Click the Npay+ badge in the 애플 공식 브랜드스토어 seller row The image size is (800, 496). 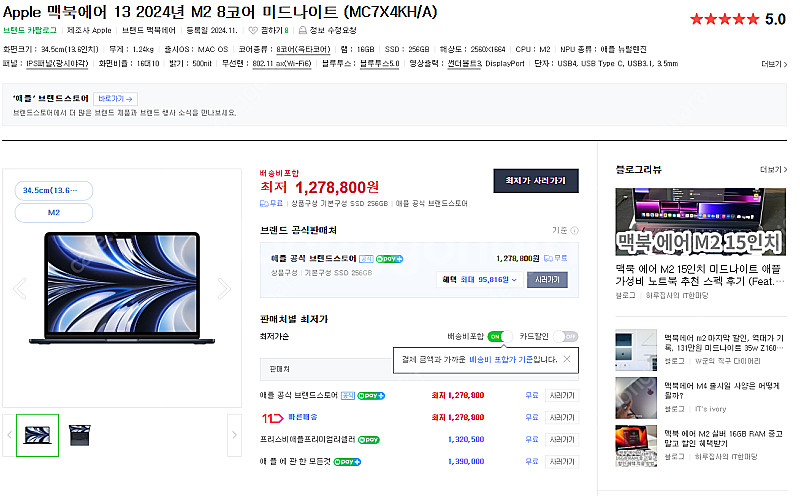(371, 396)
